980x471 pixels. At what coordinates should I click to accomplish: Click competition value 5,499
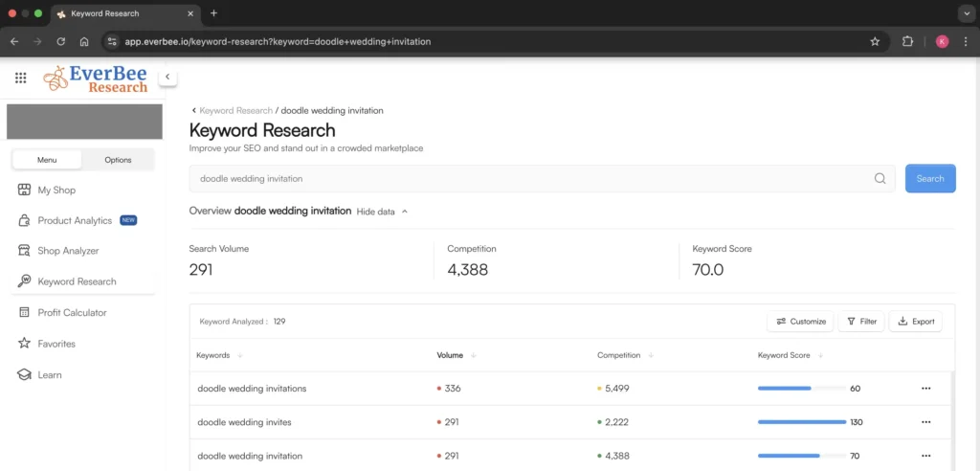[x=617, y=389]
